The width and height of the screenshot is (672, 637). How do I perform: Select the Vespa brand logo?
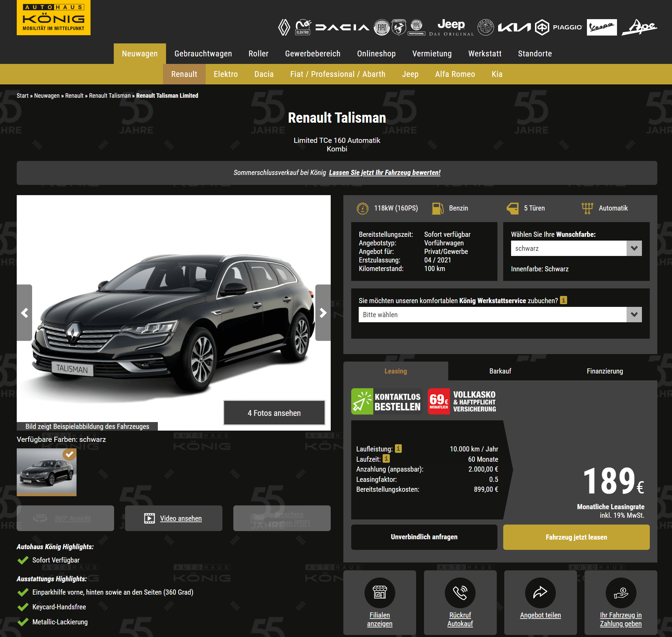602,27
